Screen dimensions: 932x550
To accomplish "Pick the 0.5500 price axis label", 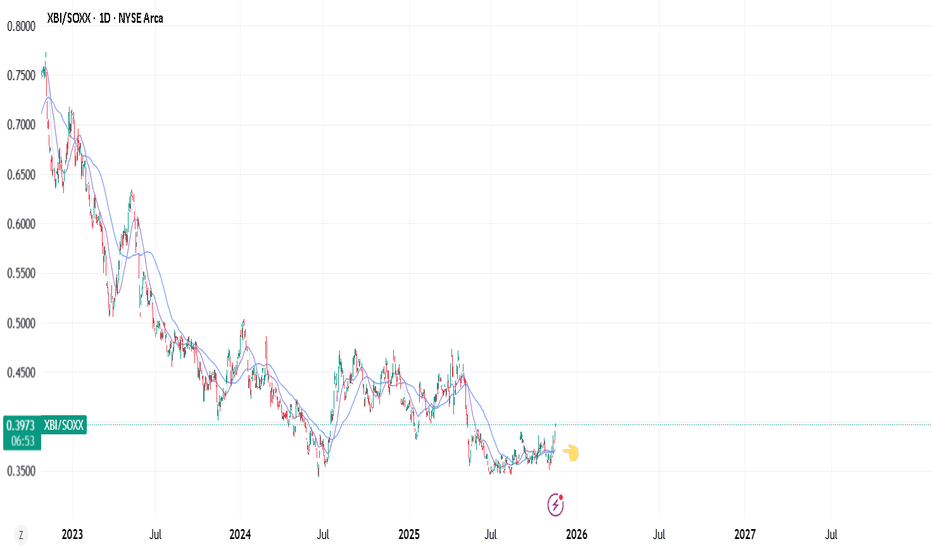I will click(21, 274).
